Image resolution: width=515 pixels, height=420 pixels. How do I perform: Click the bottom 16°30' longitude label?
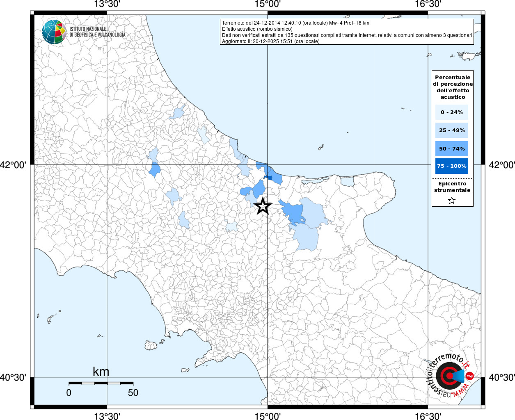(428, 416)
